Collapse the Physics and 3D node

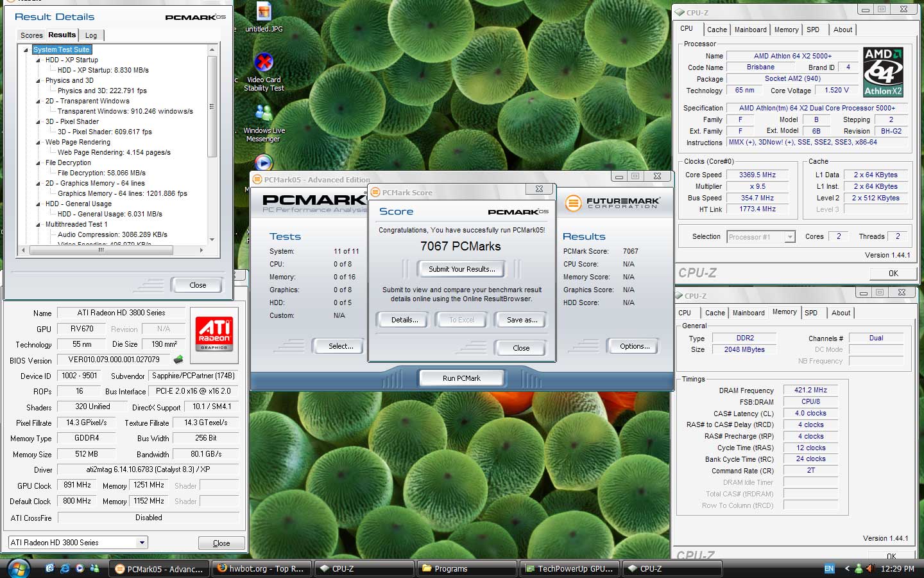(38, 80)
